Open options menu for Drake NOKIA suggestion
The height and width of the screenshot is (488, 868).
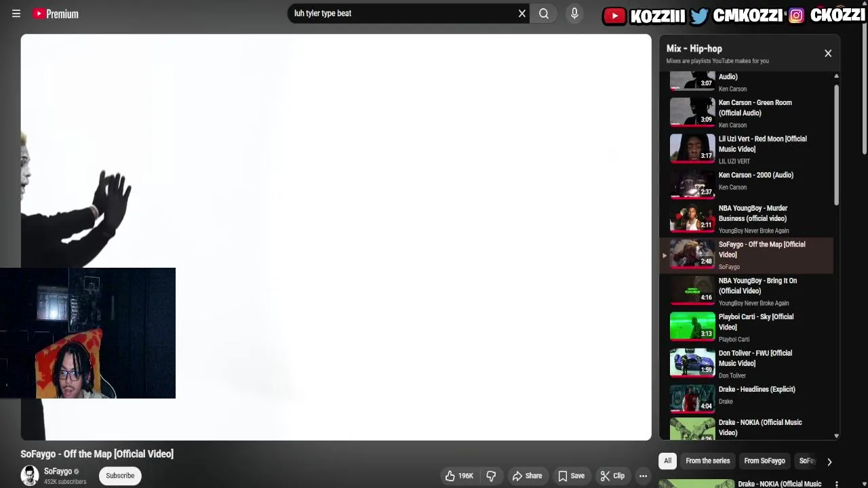(837, 484)
